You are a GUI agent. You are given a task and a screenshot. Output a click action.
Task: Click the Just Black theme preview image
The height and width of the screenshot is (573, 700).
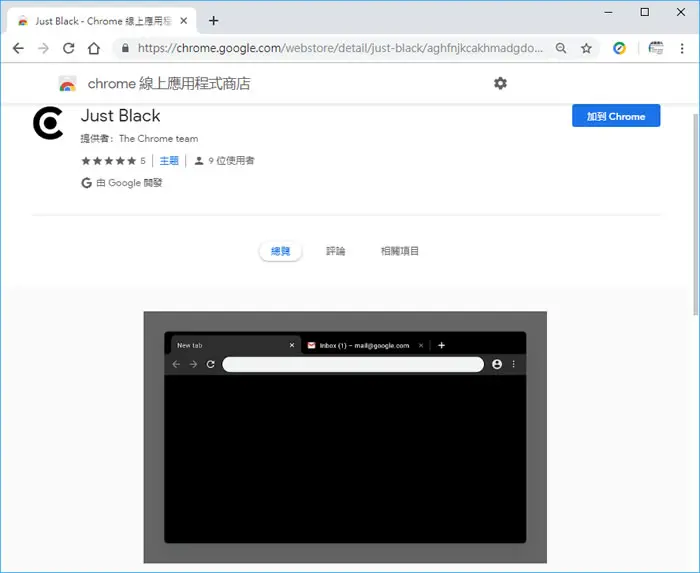click(345, 437)
